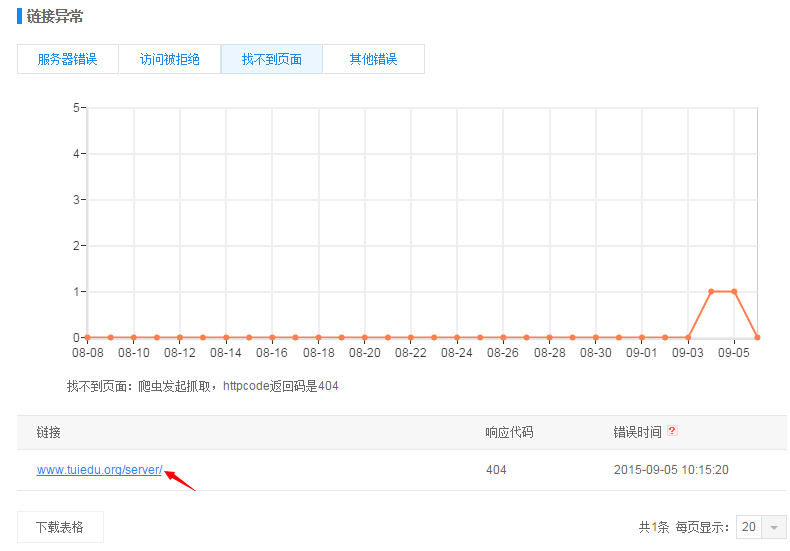The image size is (790, 551).
Task: Click the red question mark beside 错误时间
Action: point(672,431)
